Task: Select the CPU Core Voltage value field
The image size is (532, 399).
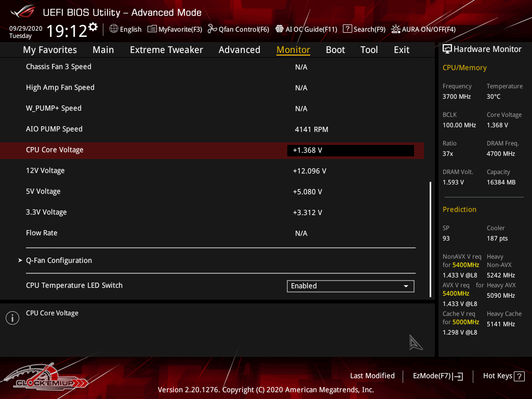Action: (x=350, y=150)
